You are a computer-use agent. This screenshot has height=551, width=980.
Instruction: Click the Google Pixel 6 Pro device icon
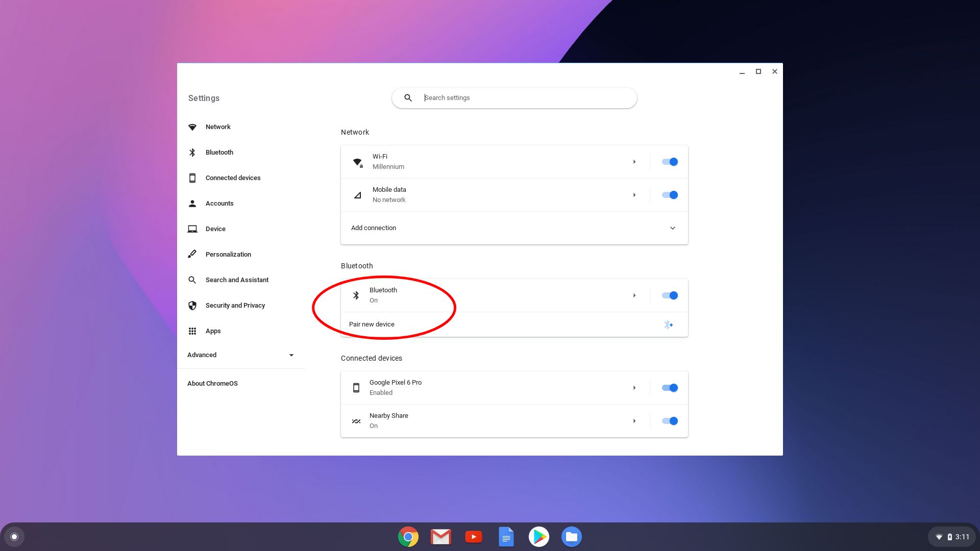pos(356,388)
